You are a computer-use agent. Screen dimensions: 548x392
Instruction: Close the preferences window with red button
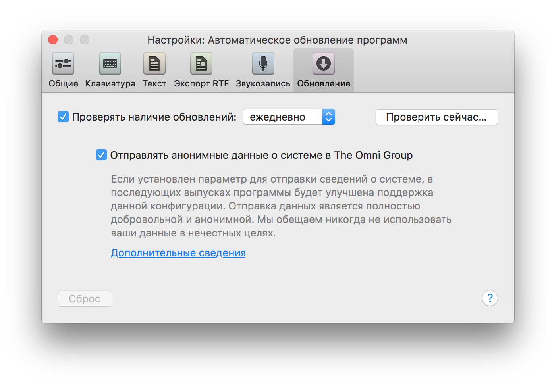[53, 40]
